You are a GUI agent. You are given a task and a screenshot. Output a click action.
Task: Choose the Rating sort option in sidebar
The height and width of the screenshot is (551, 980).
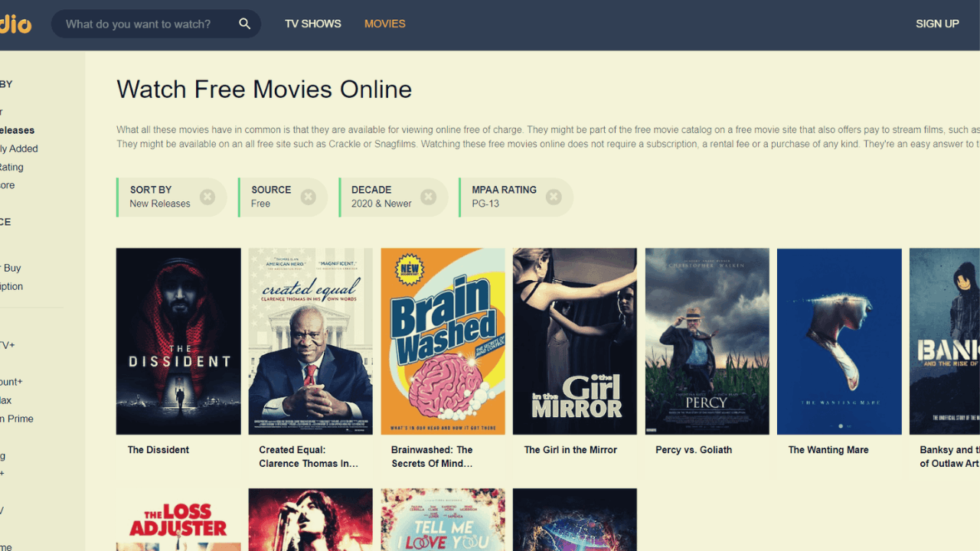point(11,167)
